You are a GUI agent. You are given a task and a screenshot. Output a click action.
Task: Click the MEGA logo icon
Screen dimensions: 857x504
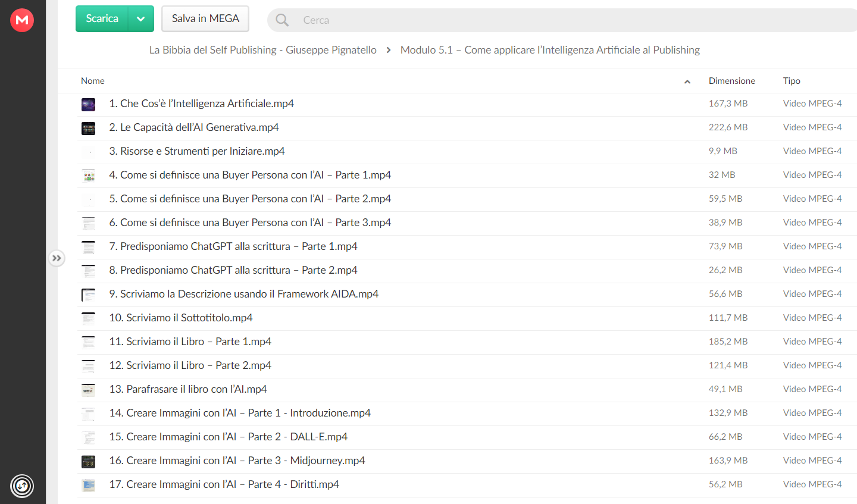pos(22,20)
